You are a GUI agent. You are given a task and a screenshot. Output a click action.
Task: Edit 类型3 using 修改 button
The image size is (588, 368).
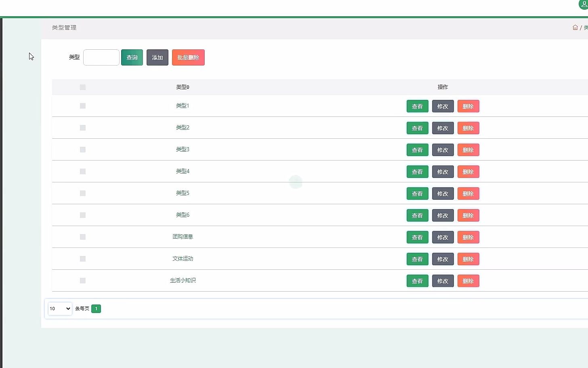click(443, 150)
